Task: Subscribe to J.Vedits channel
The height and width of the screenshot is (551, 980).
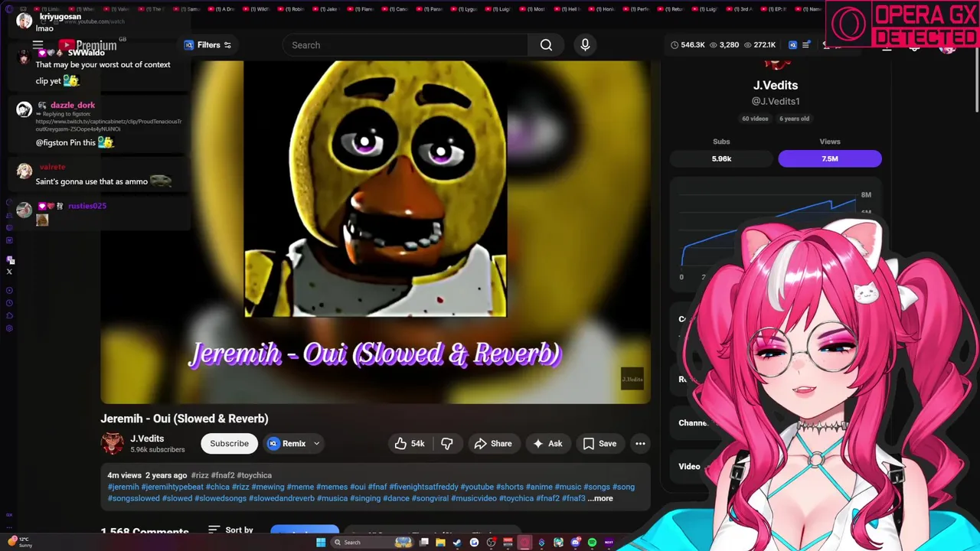Action: point(229,444)
